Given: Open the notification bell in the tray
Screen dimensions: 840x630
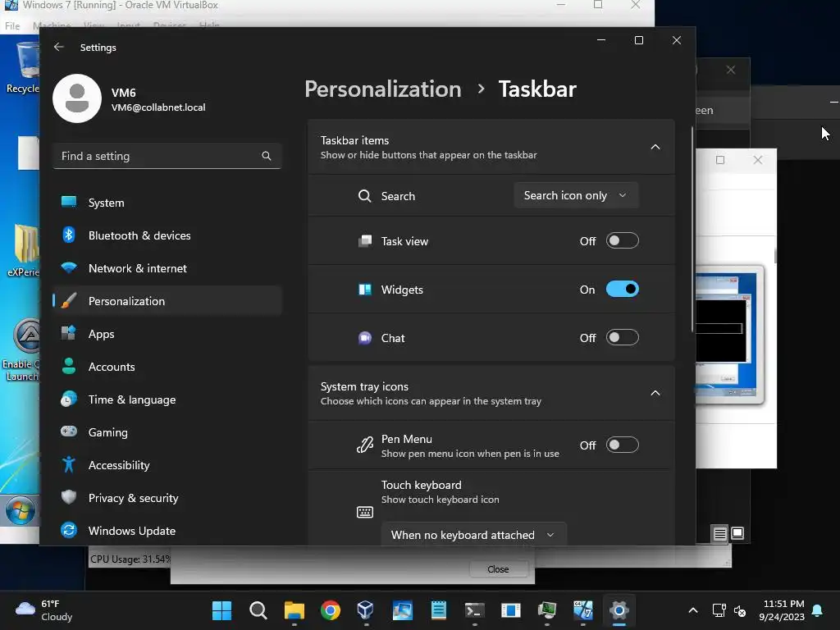Looking at the screenshot, I should click(818, 610).
